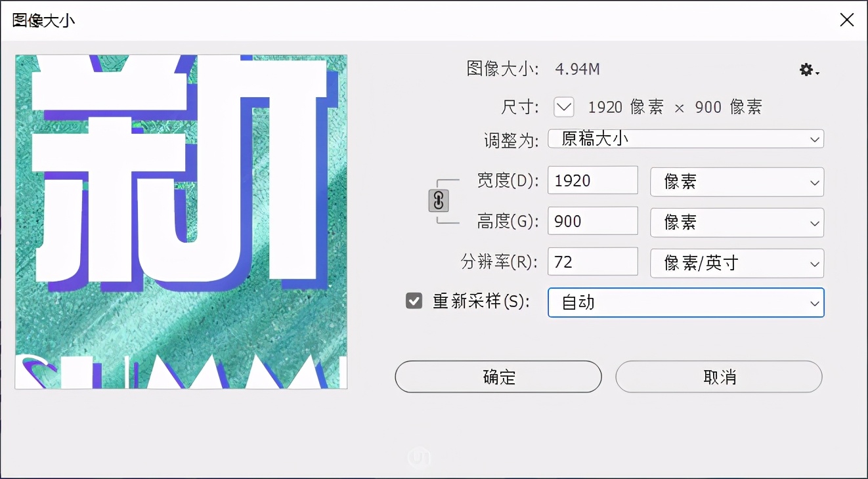The width and height of the screenshot is (868, 479).
Task: Open the 高度 unit 像素 dropdown
Action: (737, 222)
